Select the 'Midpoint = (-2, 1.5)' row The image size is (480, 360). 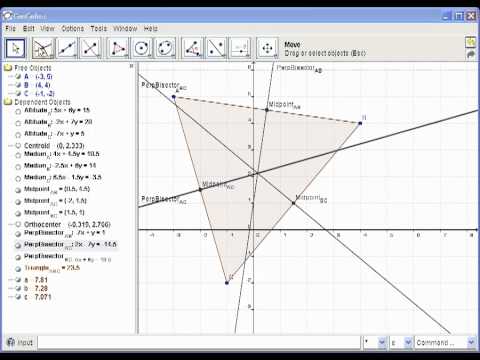coord(55,201)
